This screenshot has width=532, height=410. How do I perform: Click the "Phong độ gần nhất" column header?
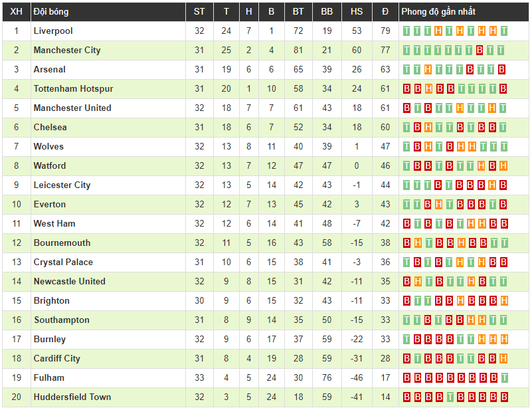pos(438,12)
